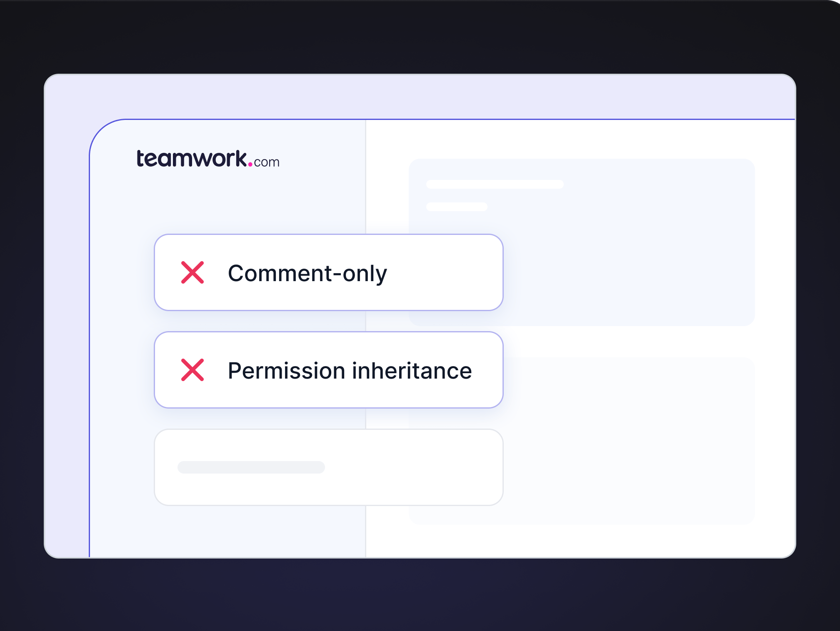Click the short placeholder line in the top right panel
This screenshot has height=631, width=840.
(x=457, y=207)
